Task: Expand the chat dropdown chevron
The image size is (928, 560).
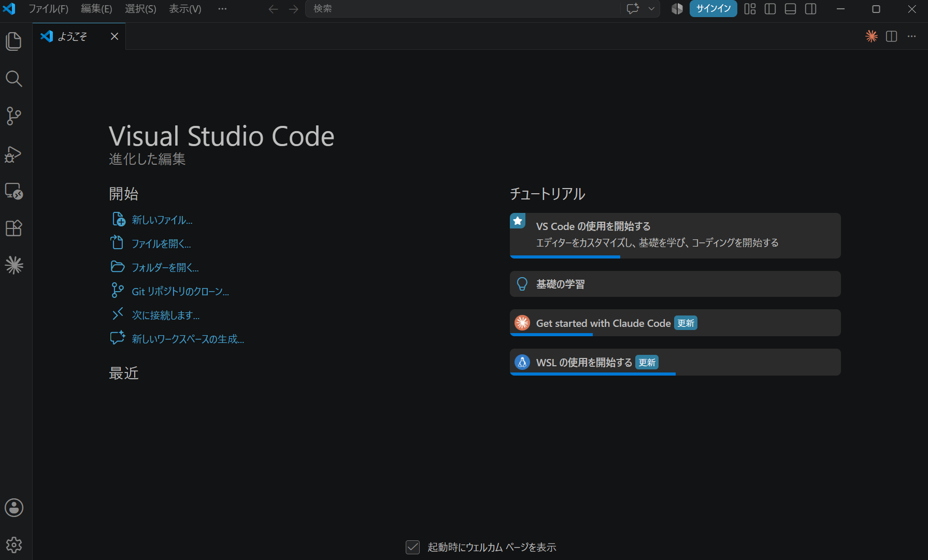Action: pyautogui.click(x=651, y=9)
